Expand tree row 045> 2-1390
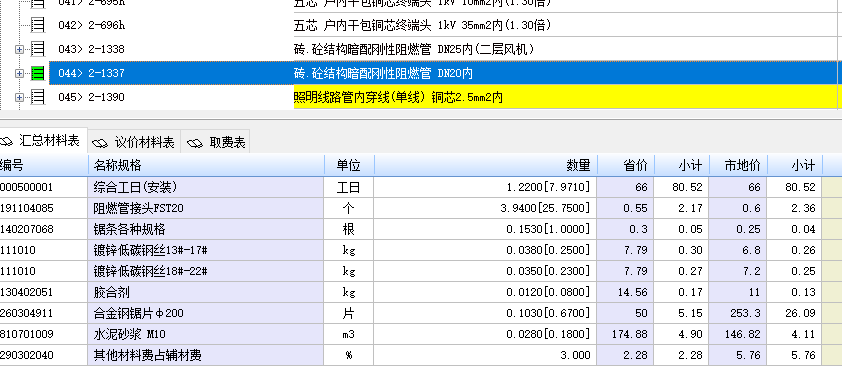The height and width of the screenshot is (389, 842). pos(19,97)
